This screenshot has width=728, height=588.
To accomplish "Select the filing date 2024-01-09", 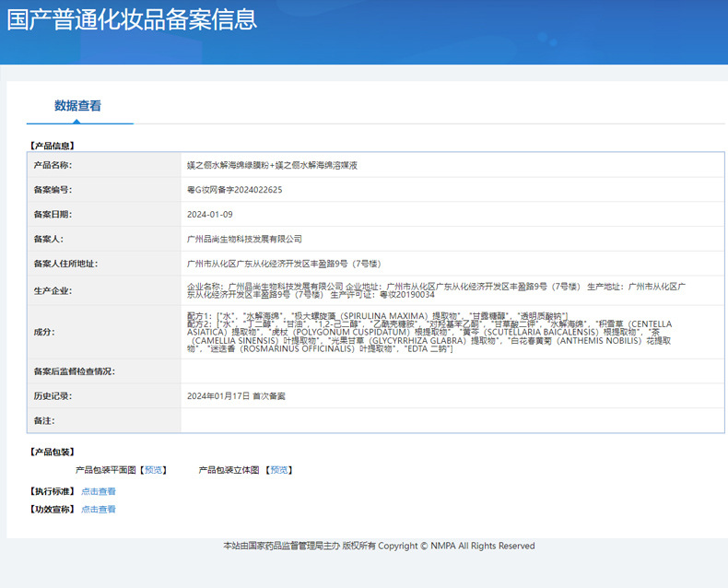I will (x=210, y=215).
